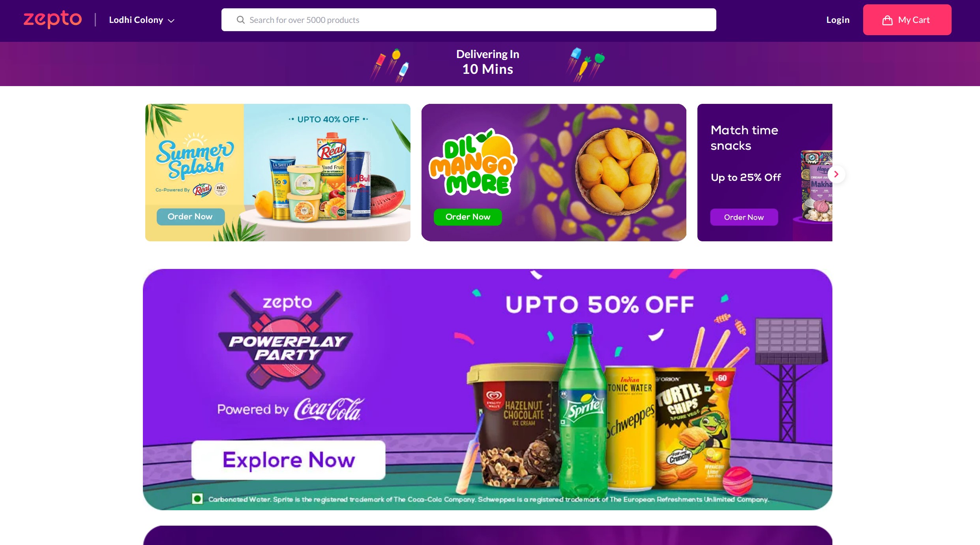
Task: Click Order Now on Match time snacks
Action: [x=744, y=217]
